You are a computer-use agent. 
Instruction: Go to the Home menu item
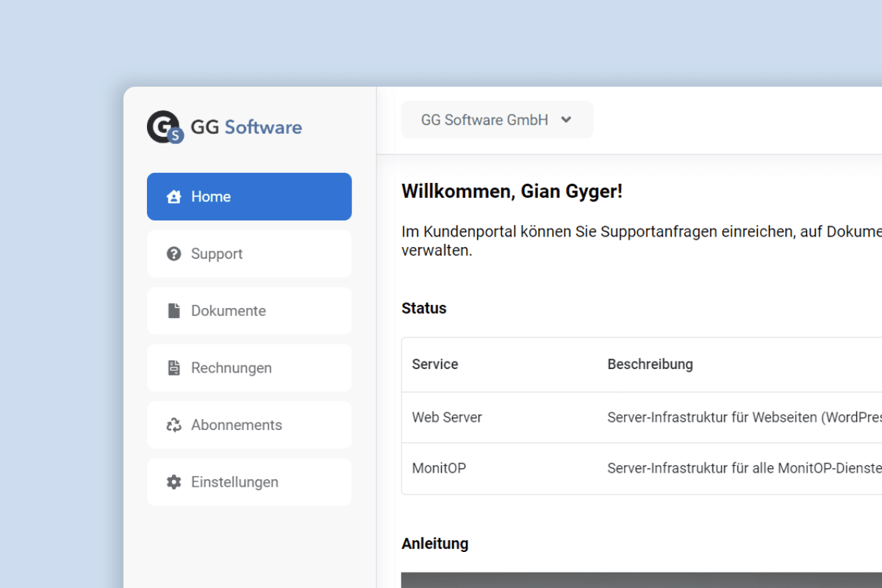click(x=249, y=196)
